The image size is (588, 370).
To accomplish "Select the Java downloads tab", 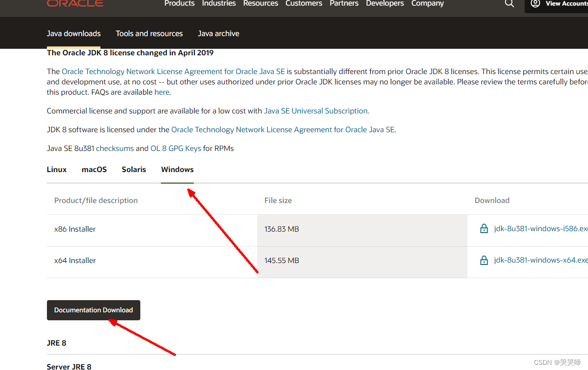I will pos(74,33).
